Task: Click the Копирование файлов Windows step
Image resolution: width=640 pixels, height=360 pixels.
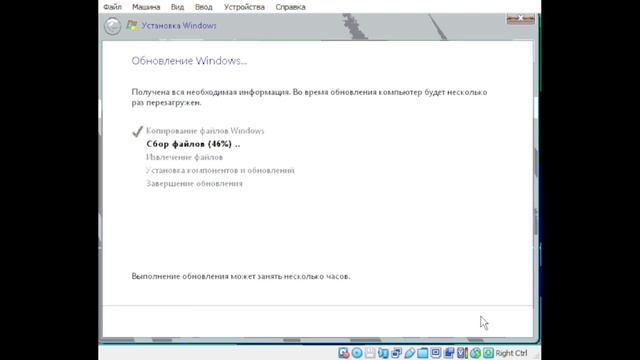Action: click(x=205, y=131)
